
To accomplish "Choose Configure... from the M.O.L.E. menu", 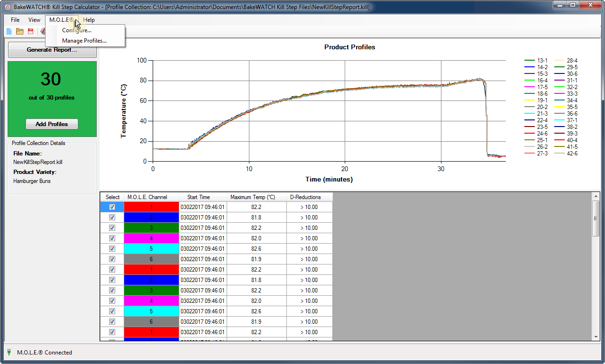I will (x=77, y=30).
